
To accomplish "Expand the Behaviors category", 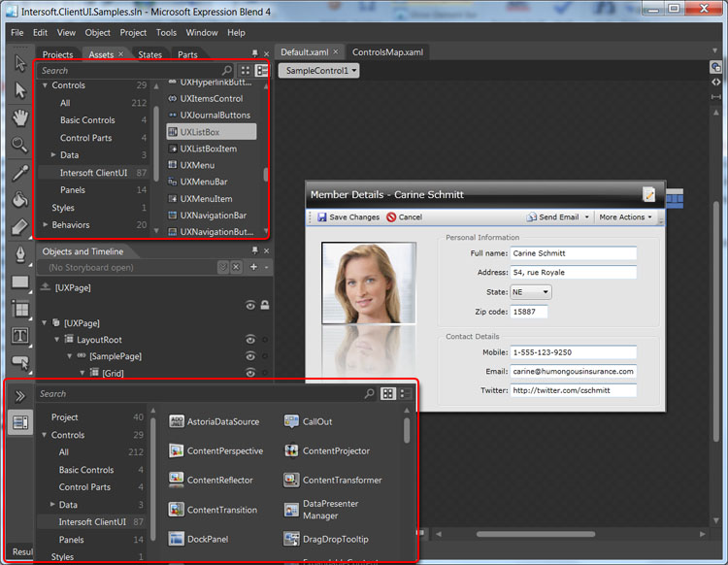I will point(45,224).
